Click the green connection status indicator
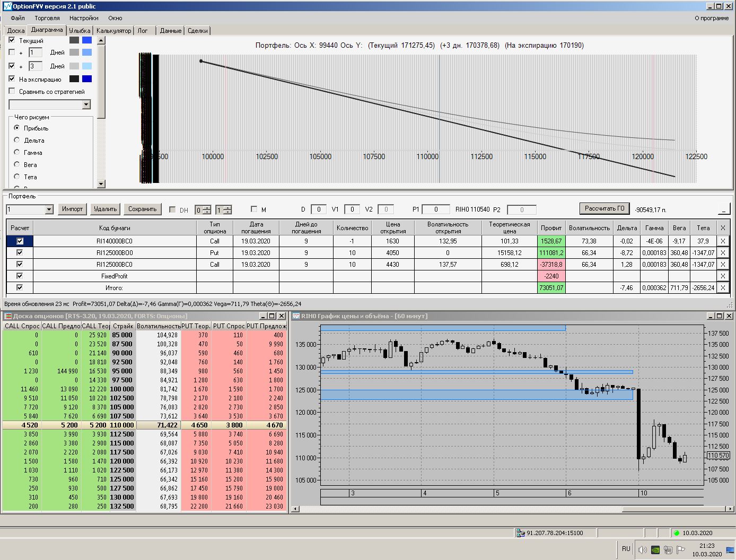Image resolution: width=736 pixels, height=560 pixels. (x=676, y=533)
